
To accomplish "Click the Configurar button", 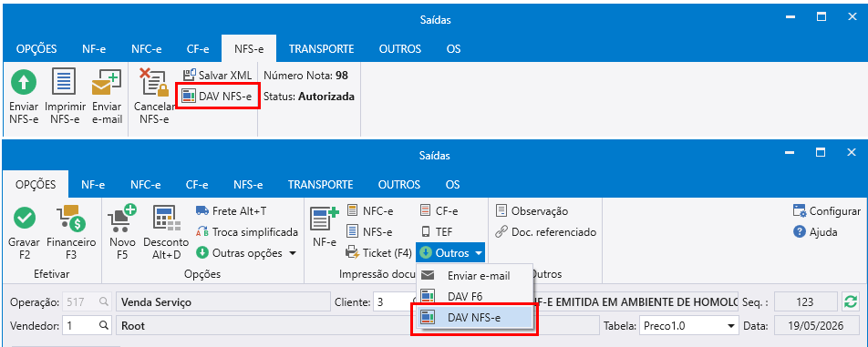I will coord(827,211).
